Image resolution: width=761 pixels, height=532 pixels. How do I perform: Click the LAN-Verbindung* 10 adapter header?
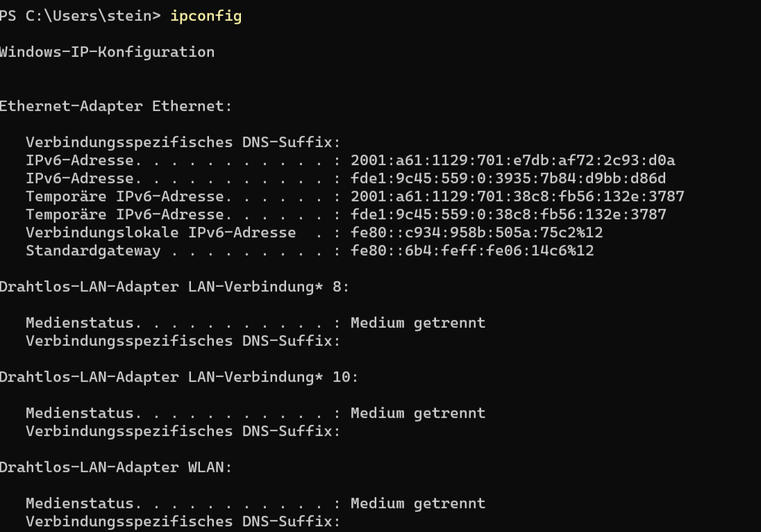179,377
